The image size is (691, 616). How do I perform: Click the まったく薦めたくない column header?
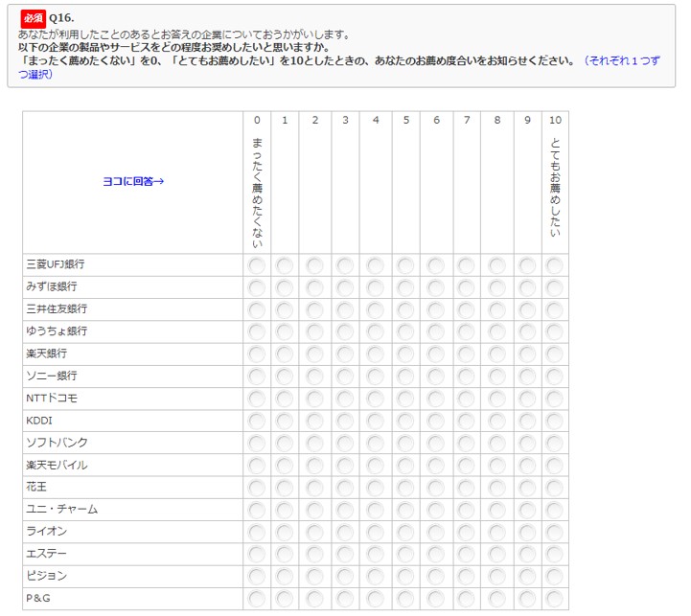point(257,192)
